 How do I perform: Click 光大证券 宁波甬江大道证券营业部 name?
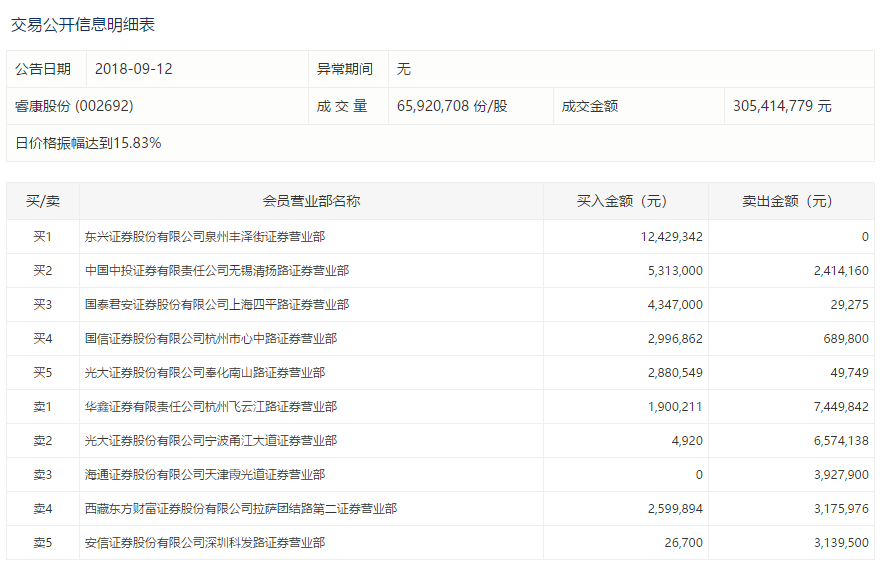click(211, 441)
